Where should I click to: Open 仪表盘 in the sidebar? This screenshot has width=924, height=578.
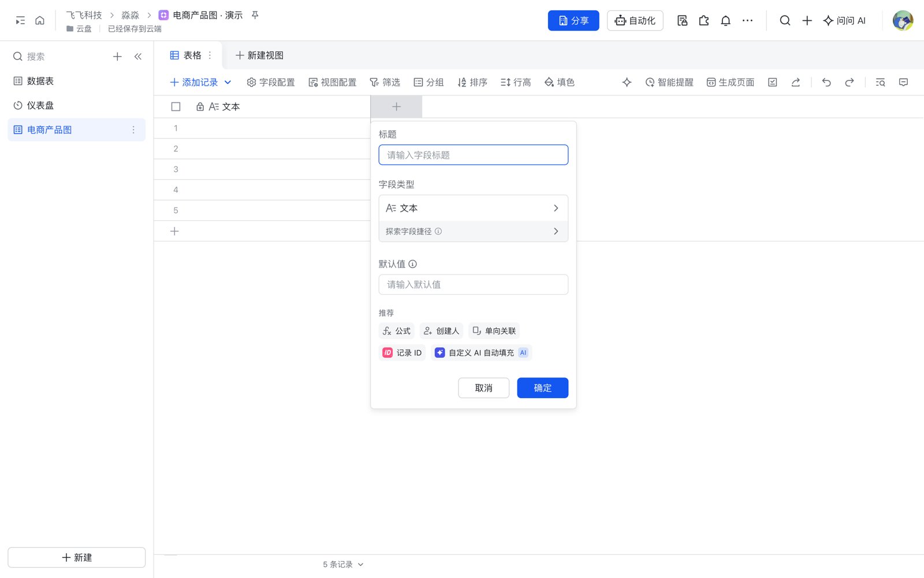click(76, 105)
